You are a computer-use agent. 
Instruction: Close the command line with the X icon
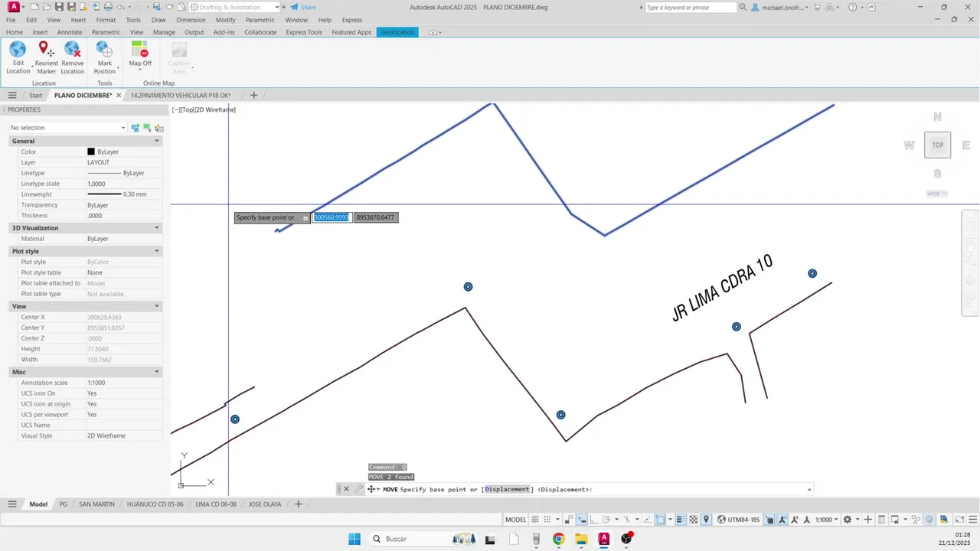click(x=346, y=489)
